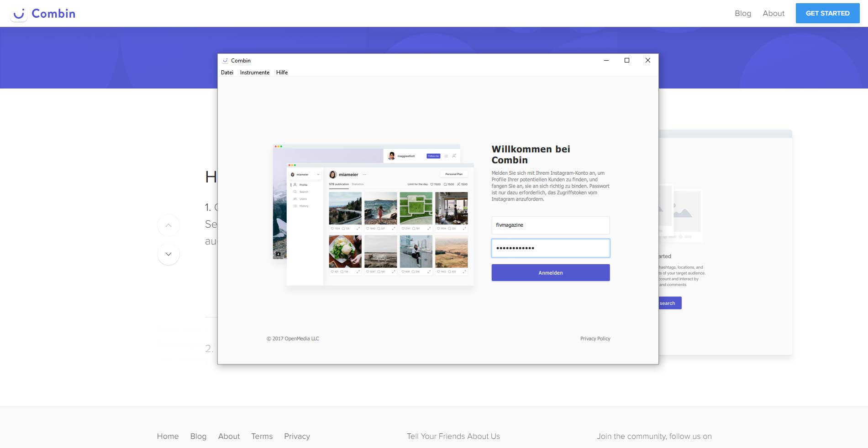Open the Datei menu in the Combin window
This screenshot has height=448, width=868.
pyautogui.click(x=227, y=73)
